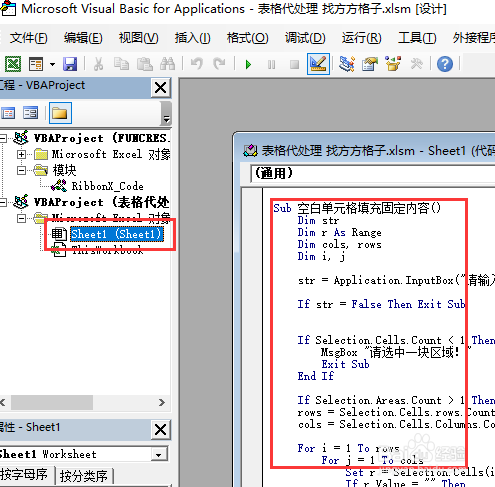Select RibbonX_Code module
This screenshot has height=487, width=495.
click(x=107, y=186)
